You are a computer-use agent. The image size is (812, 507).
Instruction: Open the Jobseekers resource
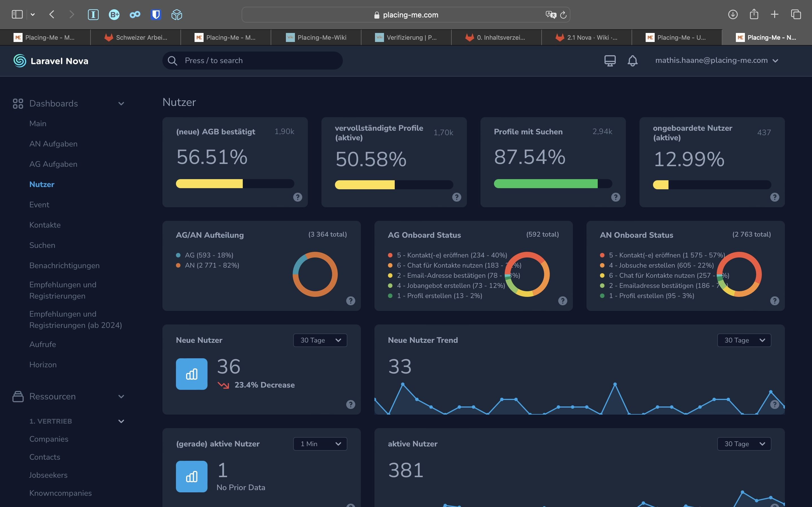tap(48, 475)
